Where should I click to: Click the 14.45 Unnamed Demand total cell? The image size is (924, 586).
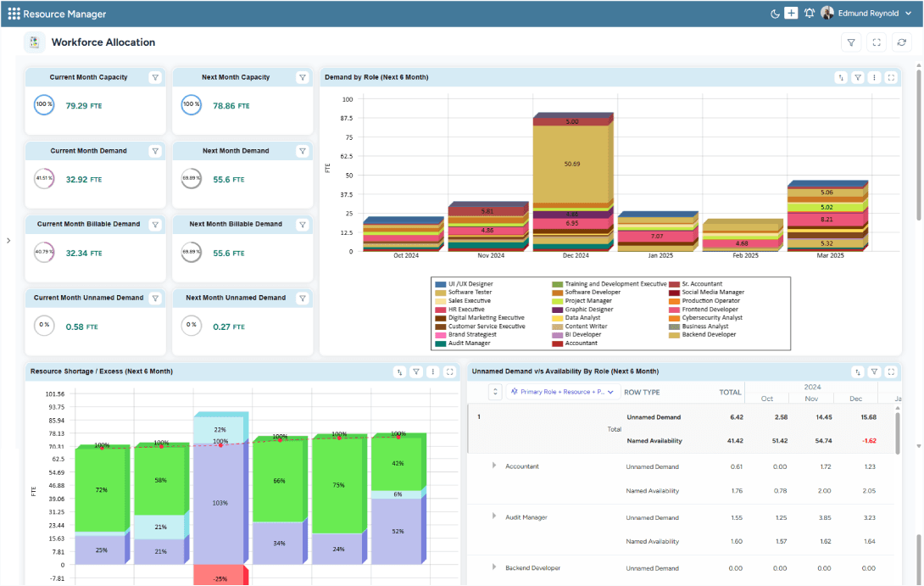coord(823,417)
